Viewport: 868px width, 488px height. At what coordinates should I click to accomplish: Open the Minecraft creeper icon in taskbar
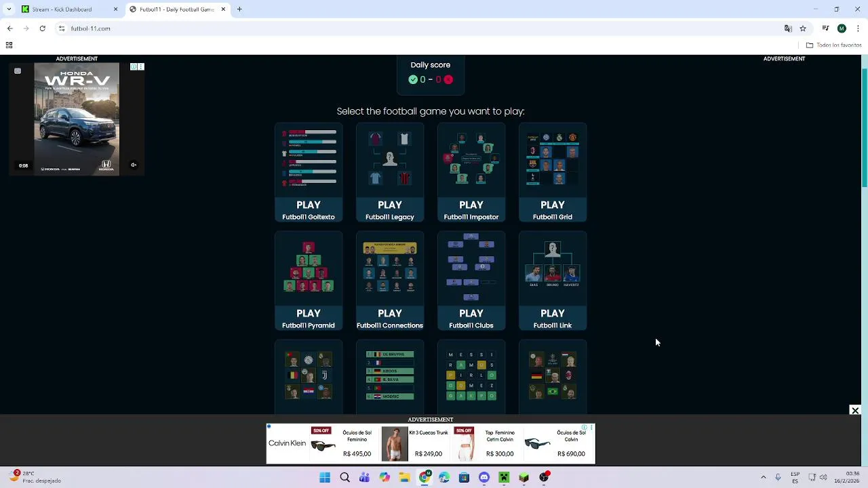coord(504,478)
